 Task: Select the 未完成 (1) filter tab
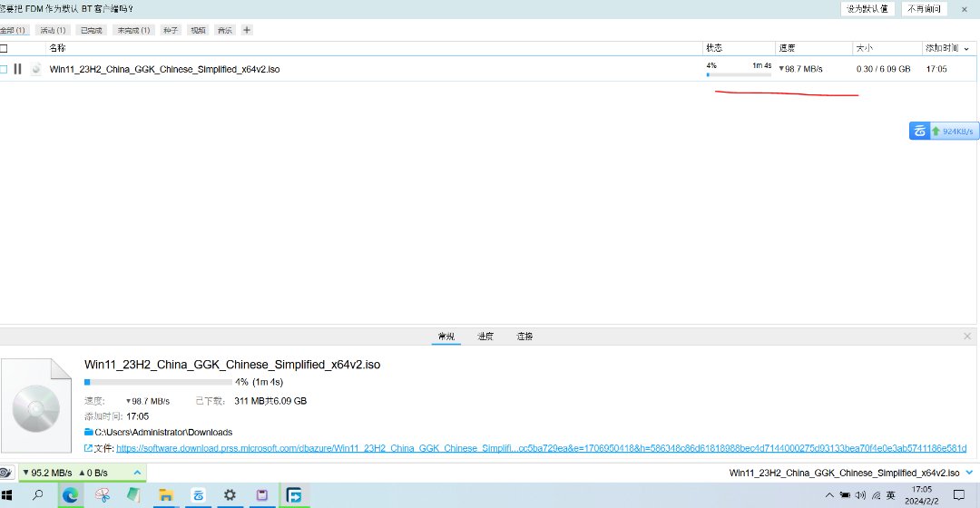[133, 30]
